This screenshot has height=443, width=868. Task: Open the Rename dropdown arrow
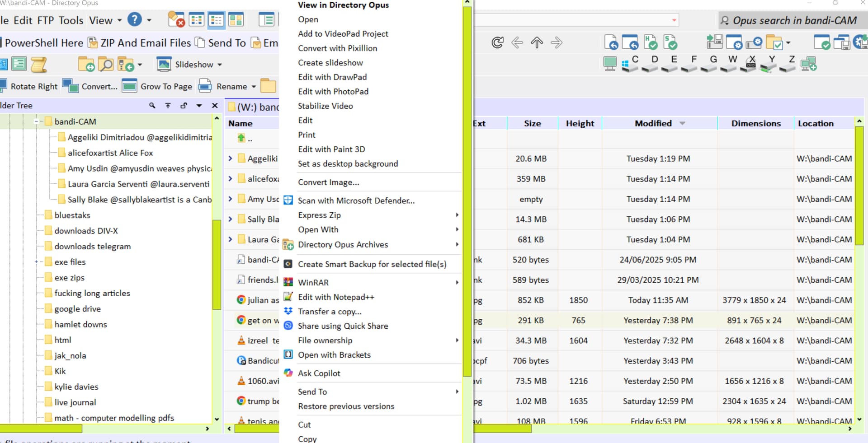pyautogui.click(x=254, y=86)
